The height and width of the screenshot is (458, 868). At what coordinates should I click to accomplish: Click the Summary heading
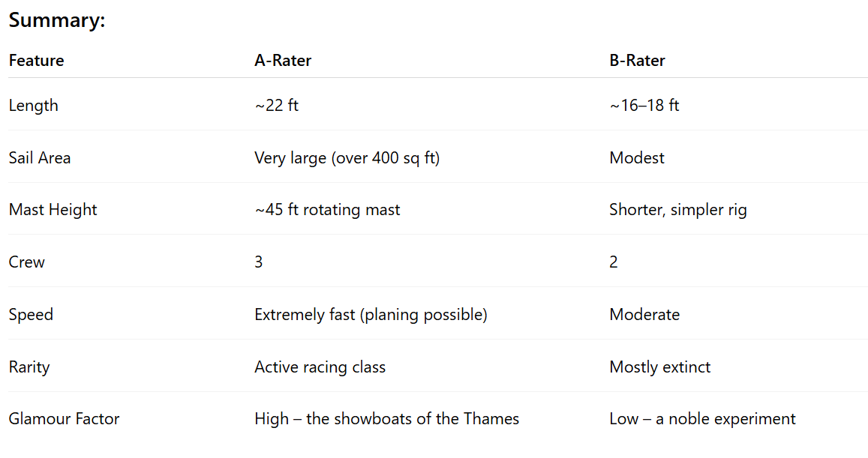[57, 21]
